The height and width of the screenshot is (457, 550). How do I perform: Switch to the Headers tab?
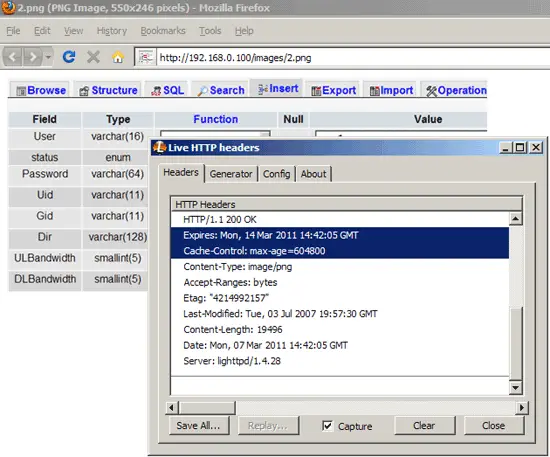coord(181,173)
